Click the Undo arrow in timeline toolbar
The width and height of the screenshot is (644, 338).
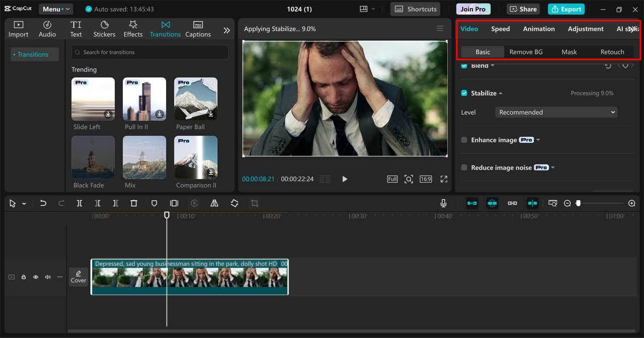click(x=43, y=203)
